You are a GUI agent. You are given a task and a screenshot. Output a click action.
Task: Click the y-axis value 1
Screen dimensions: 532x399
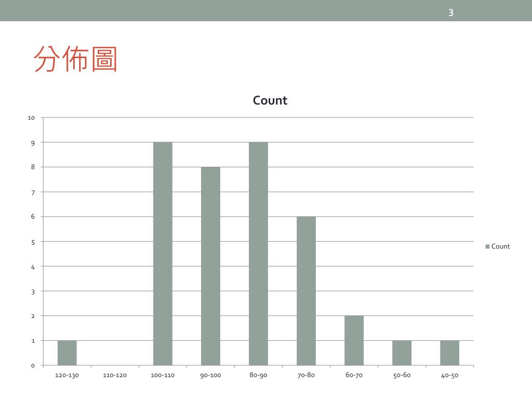coord(33,341)
